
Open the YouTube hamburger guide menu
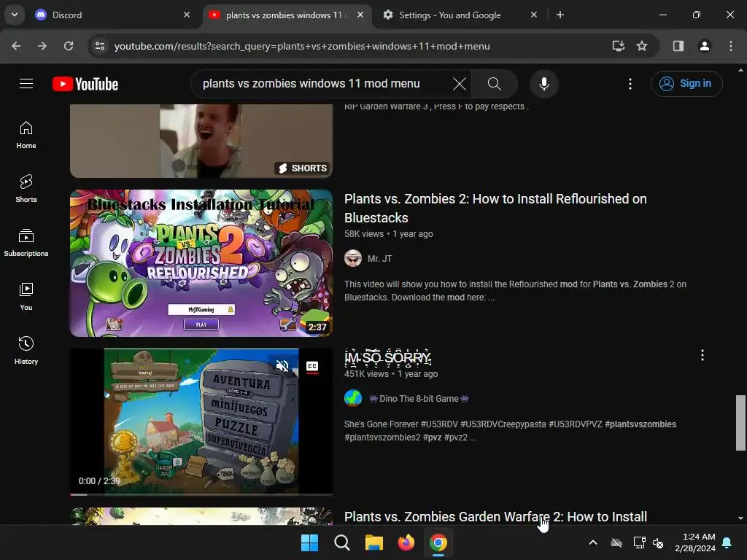(x=26, y=84)
